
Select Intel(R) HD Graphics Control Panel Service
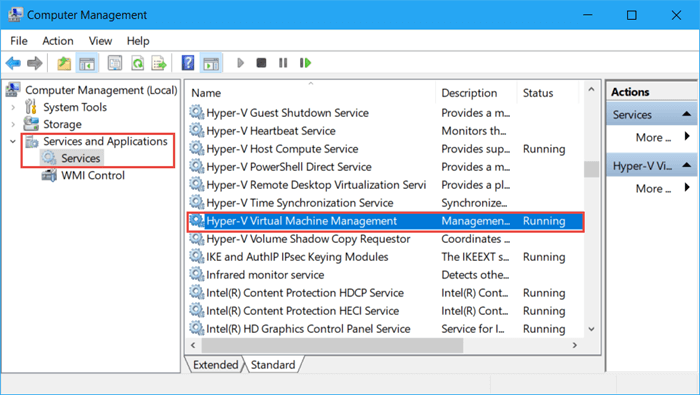point(385,328)
